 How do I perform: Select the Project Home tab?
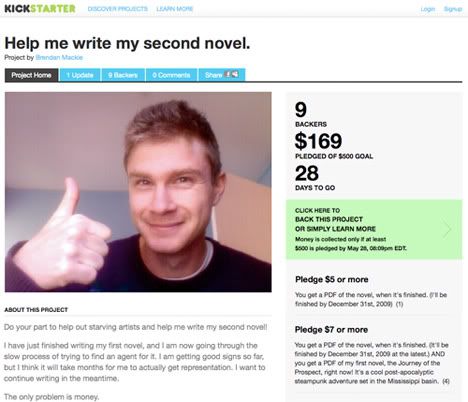click(31, 75)
